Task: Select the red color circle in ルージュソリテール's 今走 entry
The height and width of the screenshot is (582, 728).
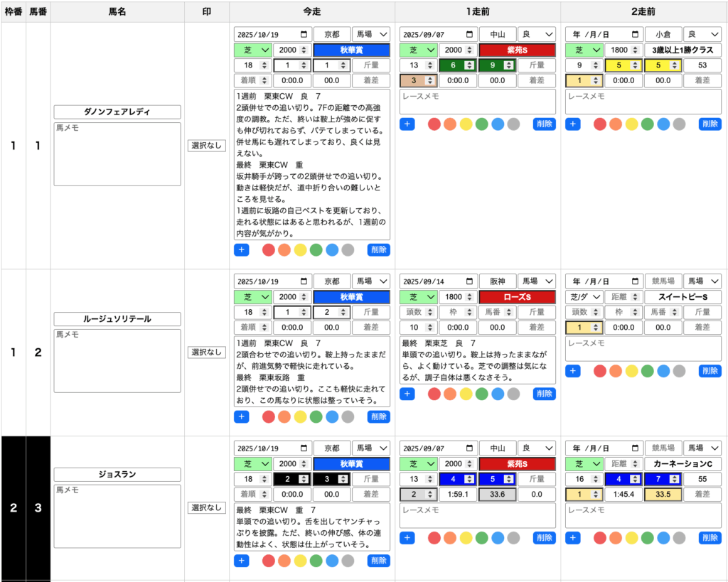Action: 268,416
